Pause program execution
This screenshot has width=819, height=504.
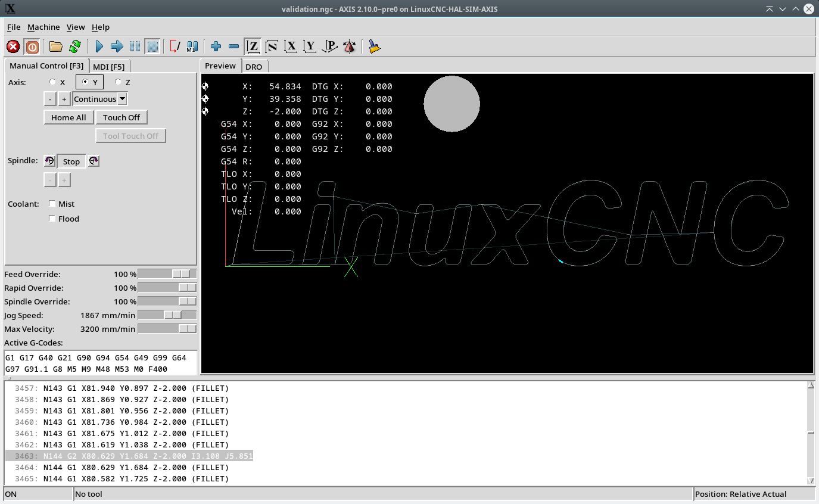pyautogui.click(x=135, y=46)
